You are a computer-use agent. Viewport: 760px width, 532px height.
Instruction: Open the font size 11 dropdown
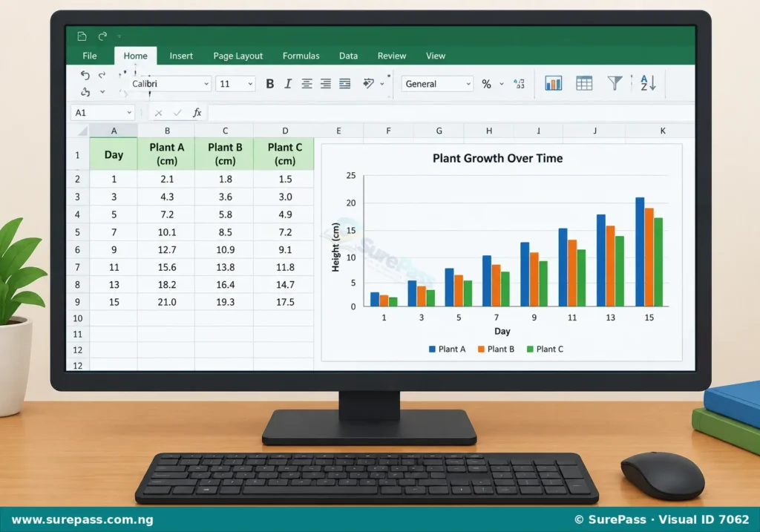click(250, 84)
